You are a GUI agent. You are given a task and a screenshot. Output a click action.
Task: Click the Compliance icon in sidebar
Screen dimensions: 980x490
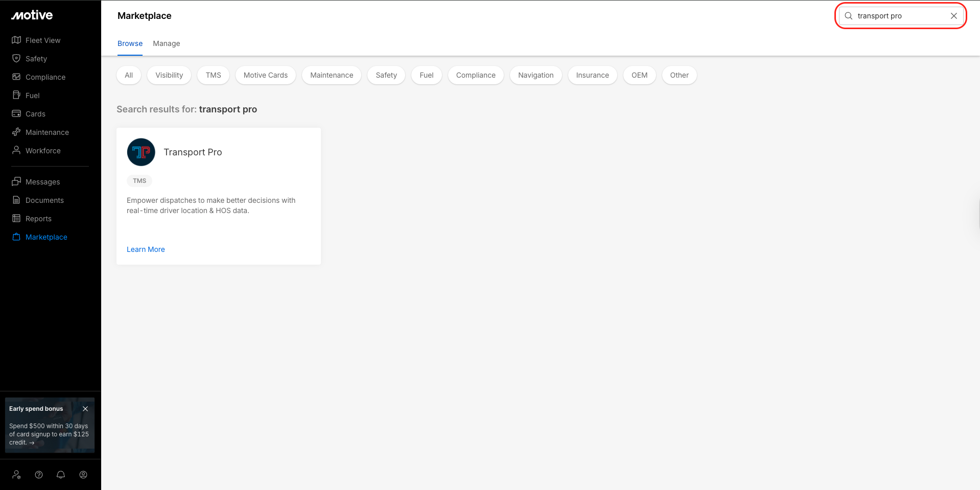(x=16, y=77)
